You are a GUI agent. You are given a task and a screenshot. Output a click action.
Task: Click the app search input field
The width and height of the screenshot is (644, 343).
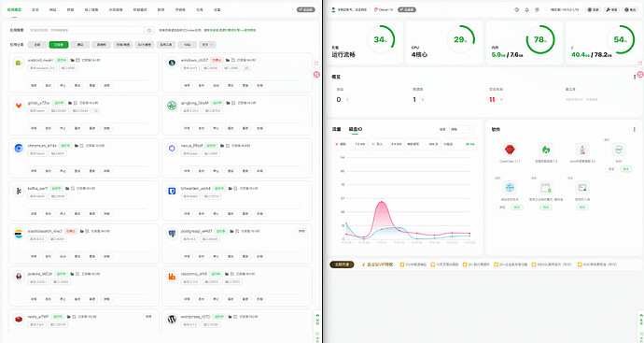click(x=86, y=30)
